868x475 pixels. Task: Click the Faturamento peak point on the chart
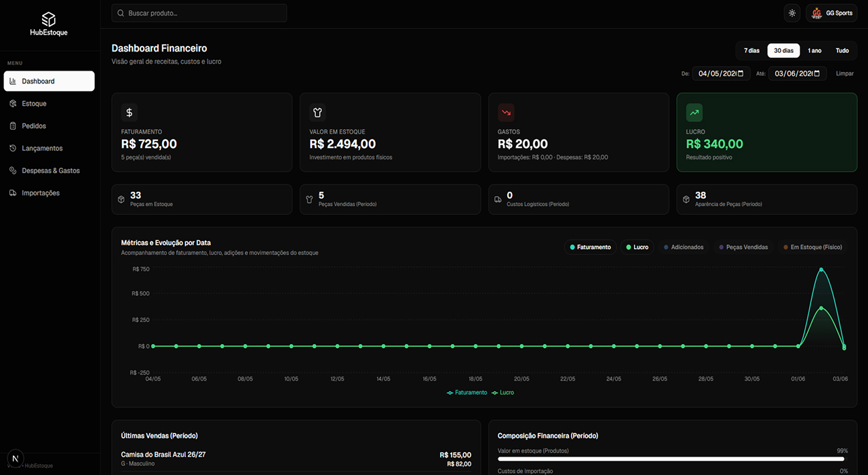point(821,269)
